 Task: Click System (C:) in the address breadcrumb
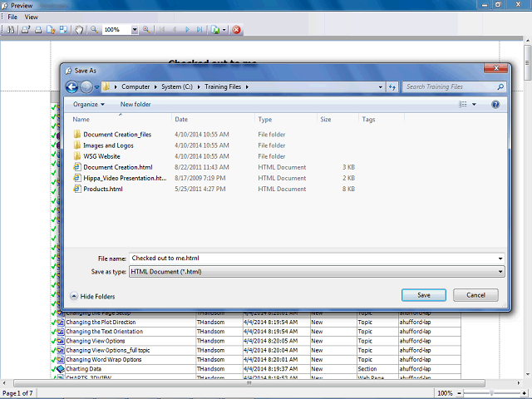(177, 86)
